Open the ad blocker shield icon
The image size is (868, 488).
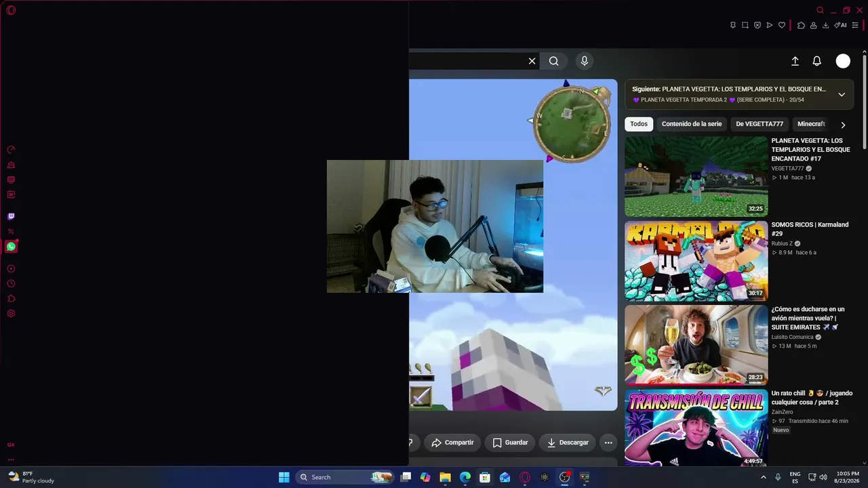pos(757,25)
